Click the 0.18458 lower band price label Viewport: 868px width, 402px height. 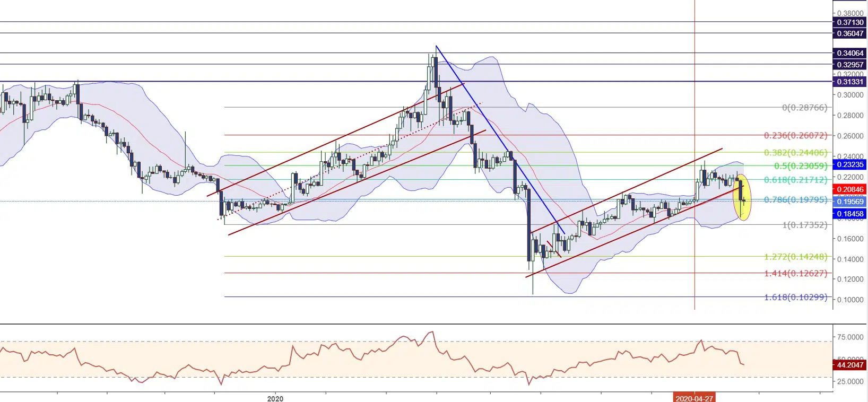850,214
